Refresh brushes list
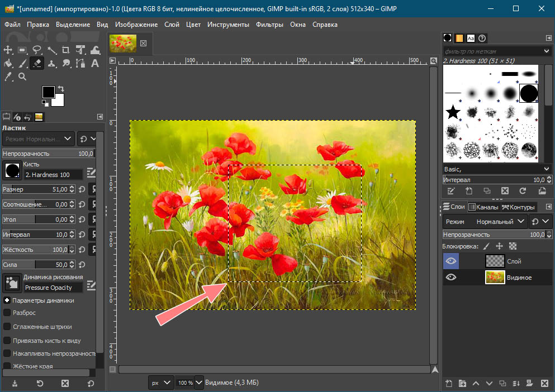The width and height of the screenshot is (555, 392). pyautogui.click(x=523, y=191)
